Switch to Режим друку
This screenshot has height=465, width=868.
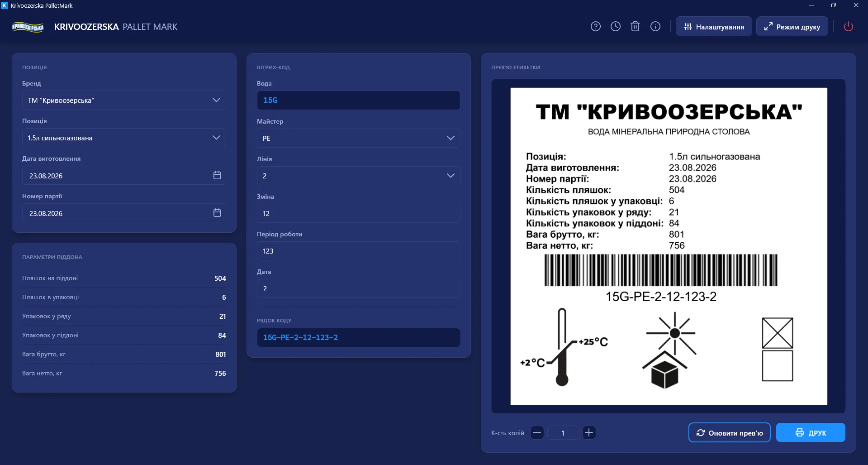[792, 27]
